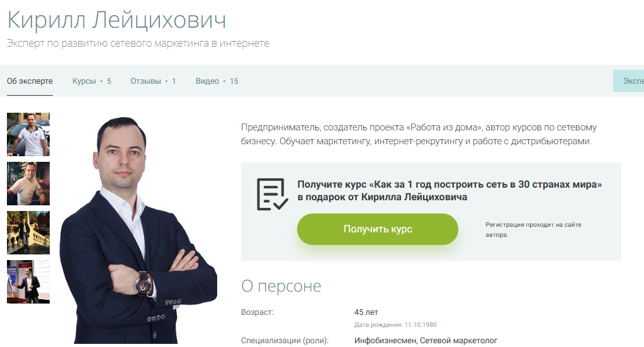Open the Видео tab
Image resolution: width=644 pixels, height=347 pixels.
tap(217, 81)
